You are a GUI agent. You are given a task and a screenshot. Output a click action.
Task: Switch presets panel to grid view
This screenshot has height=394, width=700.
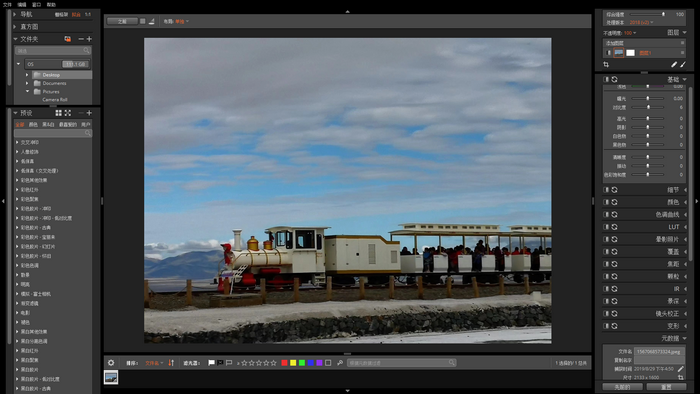(58, 113)
